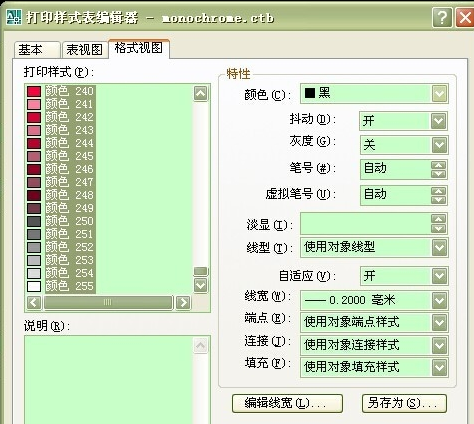Increase the 淡显 value with up arrow
This screenshot has width=474, height=424.
pos(438,219)
